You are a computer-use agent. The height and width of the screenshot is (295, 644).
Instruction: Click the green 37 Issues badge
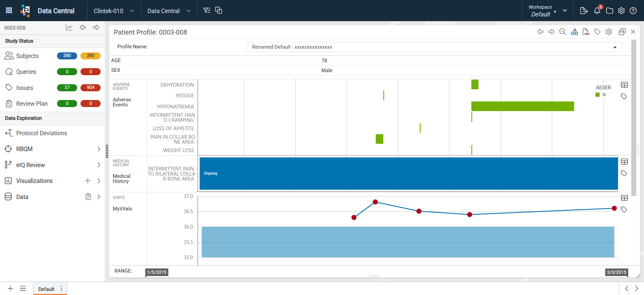[x=67, y=88]
